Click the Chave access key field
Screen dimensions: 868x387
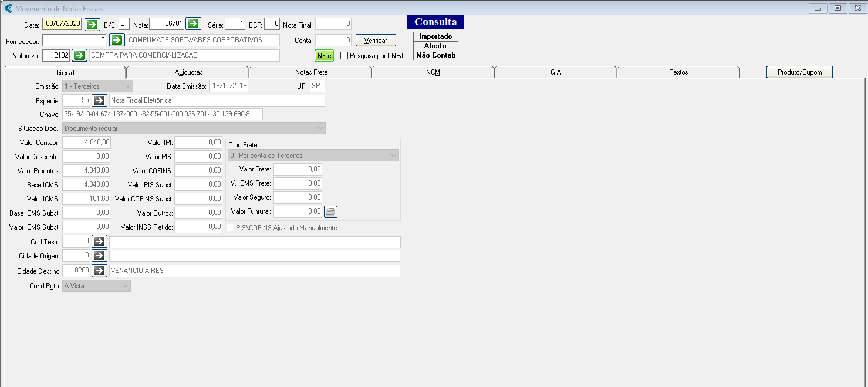point(163,114)
